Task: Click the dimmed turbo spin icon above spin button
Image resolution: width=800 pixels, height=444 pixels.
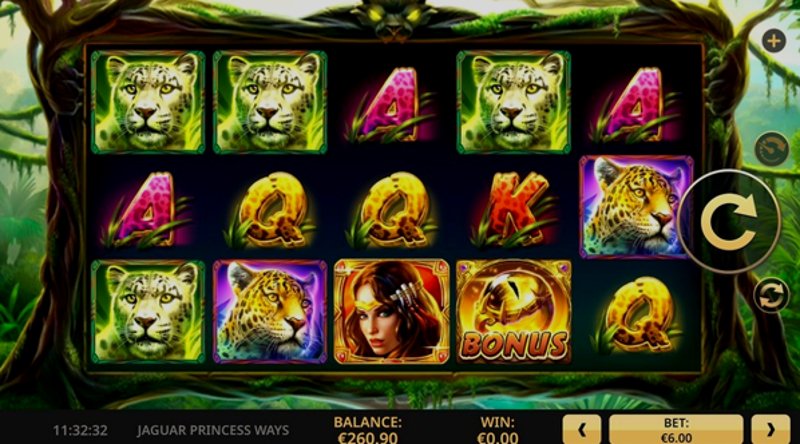Action: click(771, 149)
